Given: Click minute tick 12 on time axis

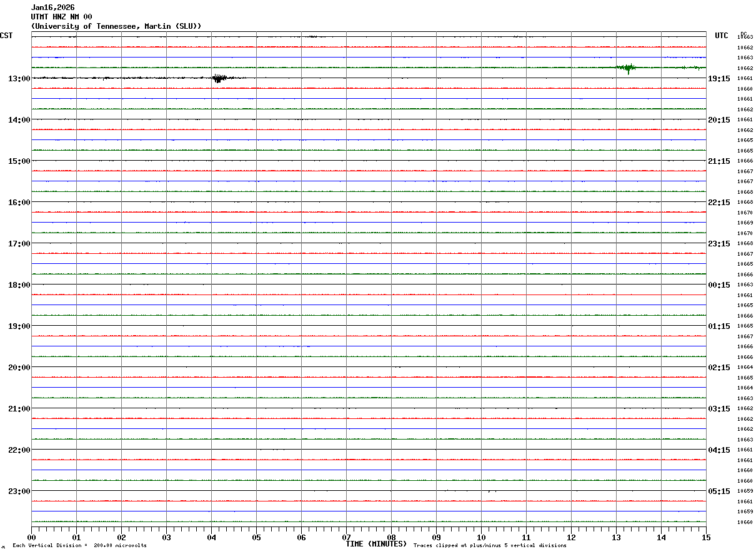Looking at the screenshot, I should coord(571,537).
